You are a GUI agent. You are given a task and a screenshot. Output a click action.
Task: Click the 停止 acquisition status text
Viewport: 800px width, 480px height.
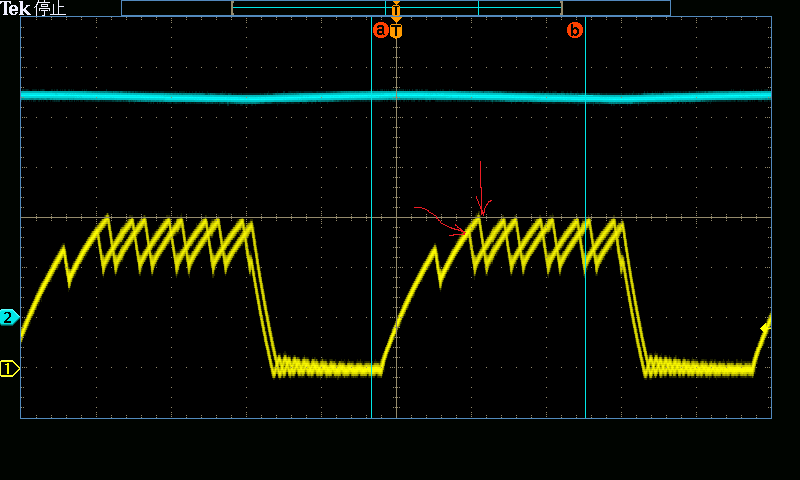[x=50, y=8]
